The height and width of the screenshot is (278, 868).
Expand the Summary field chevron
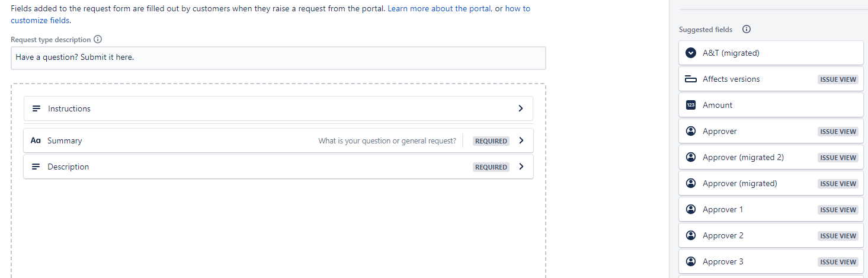(521, 140)
